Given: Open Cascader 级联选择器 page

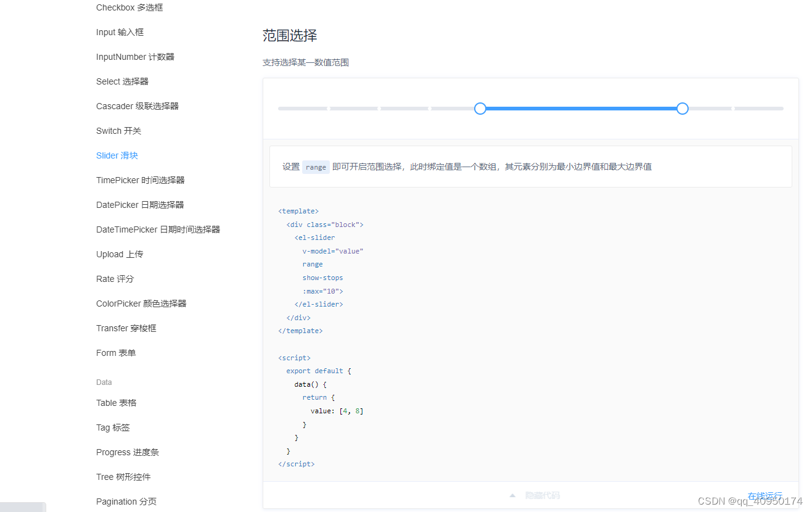Looking at the screenshot, I should 137,106.
